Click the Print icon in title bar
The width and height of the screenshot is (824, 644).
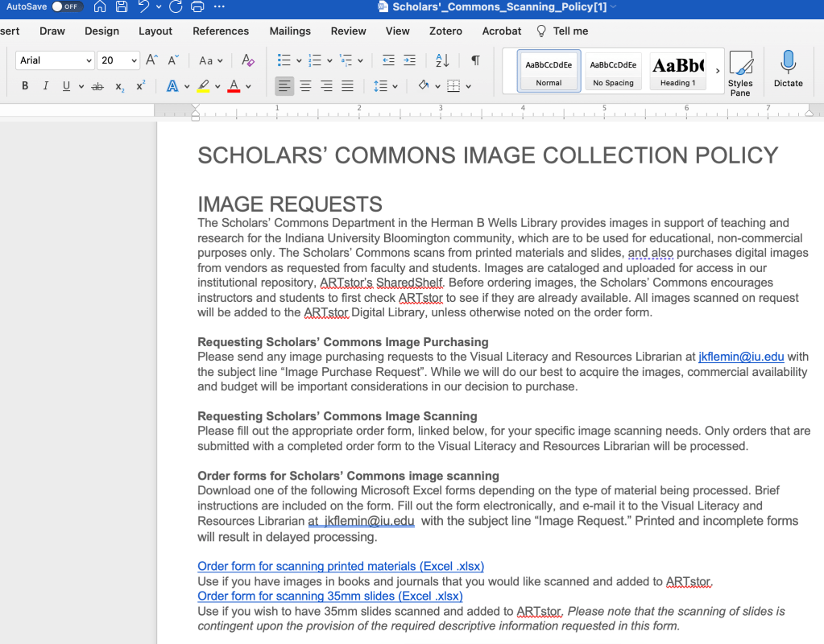197,7
